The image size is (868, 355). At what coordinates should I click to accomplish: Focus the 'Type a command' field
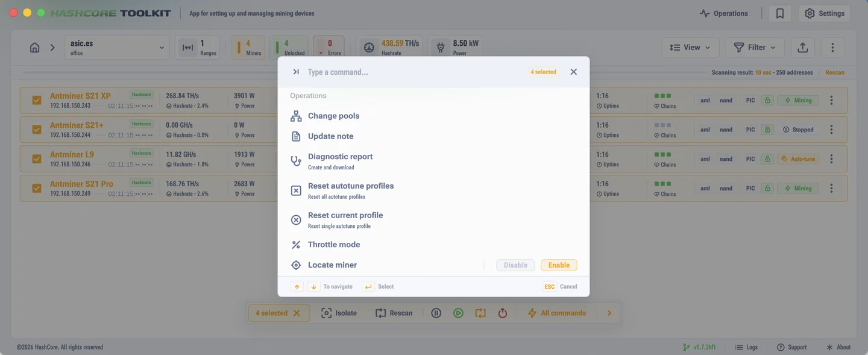click(413, 72)
